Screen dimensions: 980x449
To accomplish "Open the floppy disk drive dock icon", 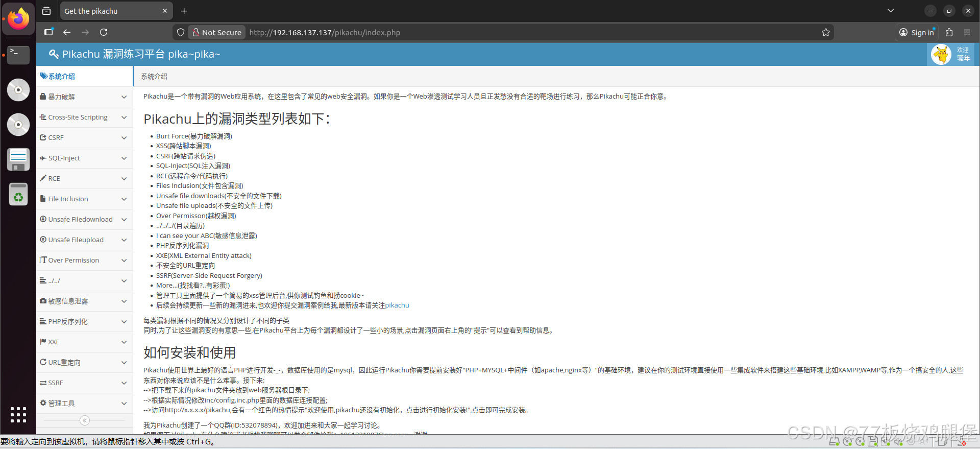I will (x=18, y=159).
